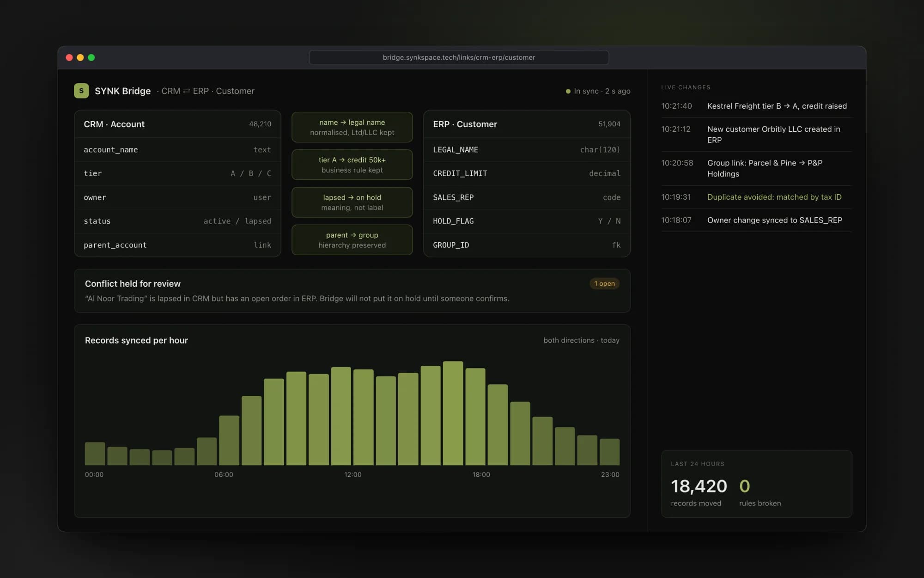
Task: Click the 06:00 axis label
Action: click(224, 474)
